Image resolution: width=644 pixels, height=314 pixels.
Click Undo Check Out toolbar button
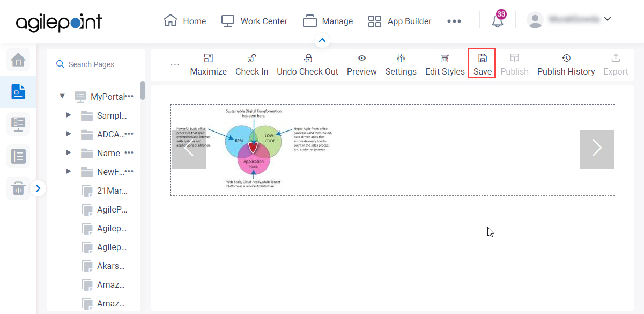coord(308,65)
